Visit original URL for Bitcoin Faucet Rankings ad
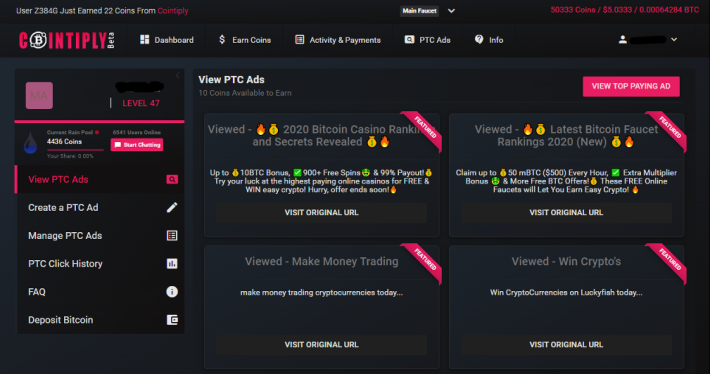Screen dimensions: 710x374 click(566, 212)
